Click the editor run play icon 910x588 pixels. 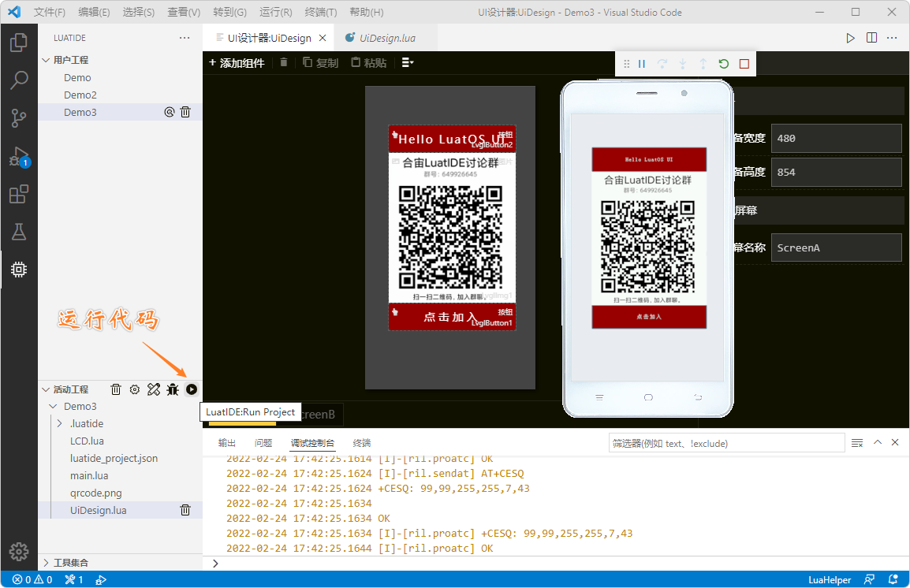850,38
